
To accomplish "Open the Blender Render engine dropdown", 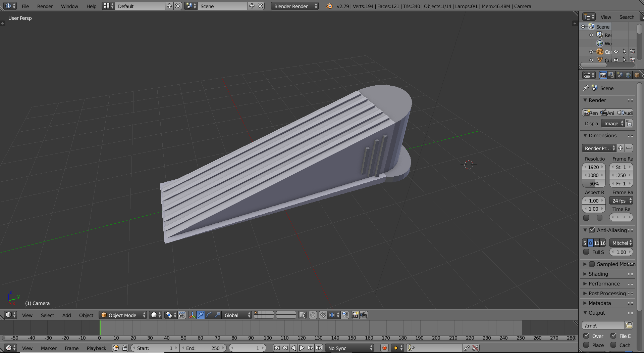I will click(294, 6).
